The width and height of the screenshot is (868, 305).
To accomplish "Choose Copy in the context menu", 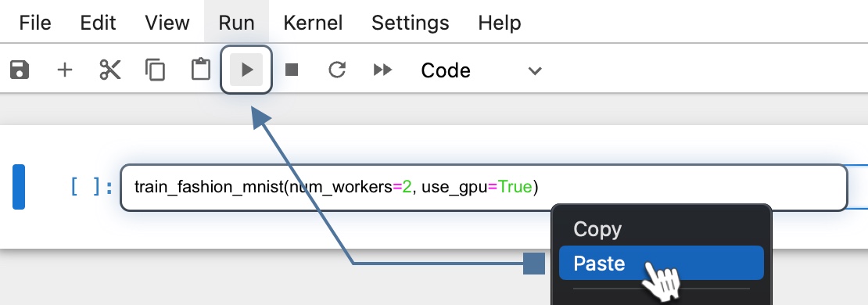I will point(661,229).
